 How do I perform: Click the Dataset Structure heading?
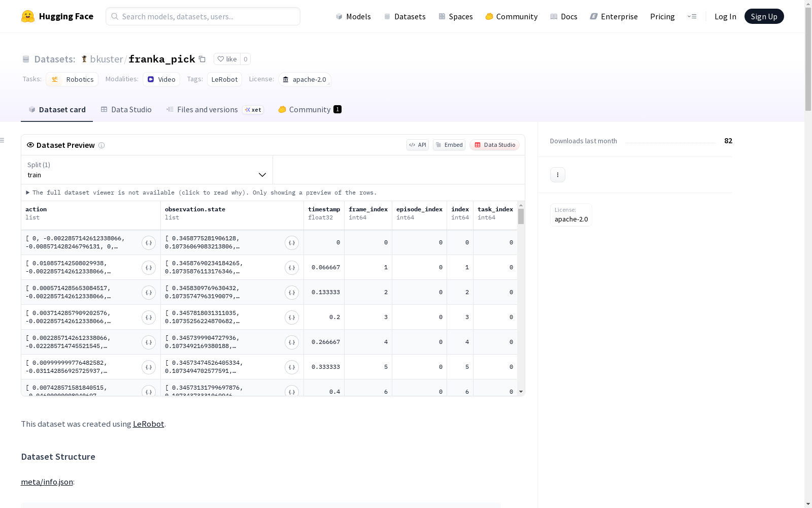(x=58, y=457)
